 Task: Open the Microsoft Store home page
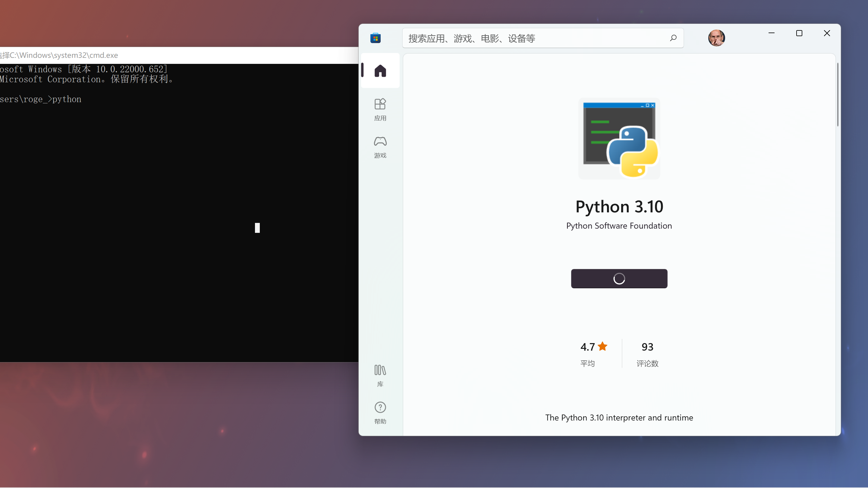380,71
